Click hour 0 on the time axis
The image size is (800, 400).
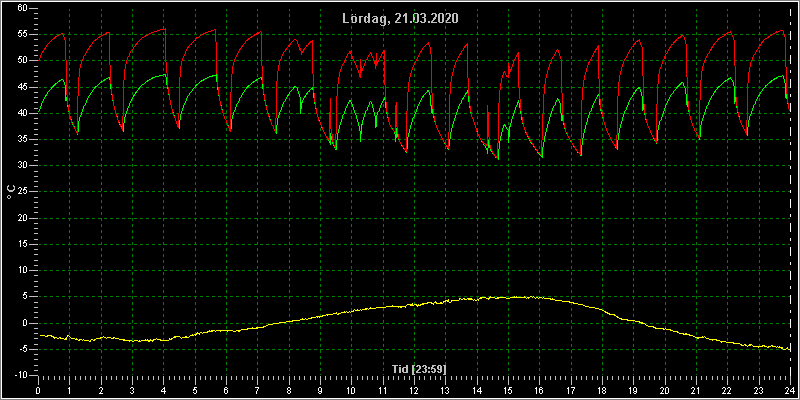point(38,390)
